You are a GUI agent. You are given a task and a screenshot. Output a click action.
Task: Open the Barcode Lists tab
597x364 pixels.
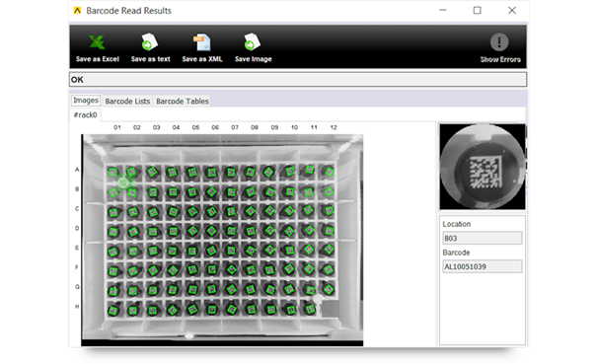coord(127,102)
